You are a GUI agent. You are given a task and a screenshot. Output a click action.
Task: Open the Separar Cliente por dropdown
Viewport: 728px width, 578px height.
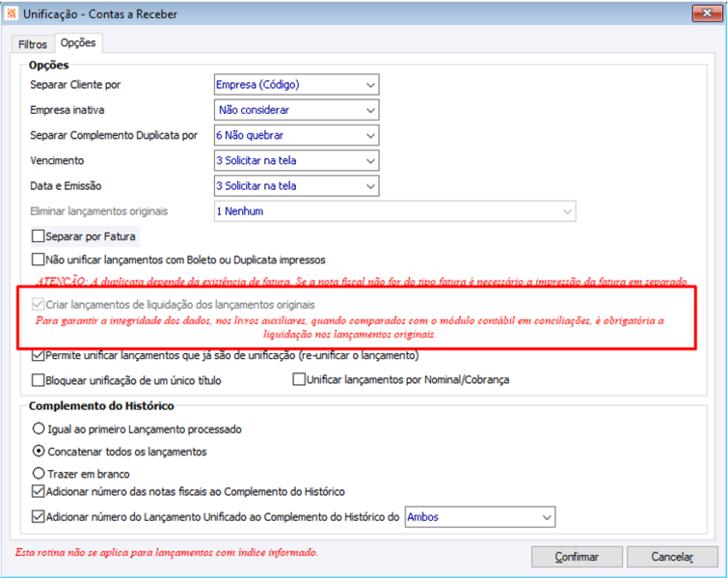coord(297,85)
